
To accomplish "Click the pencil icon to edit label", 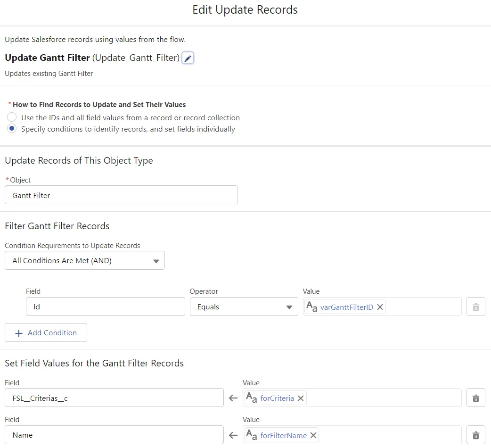I will (188, 58).
